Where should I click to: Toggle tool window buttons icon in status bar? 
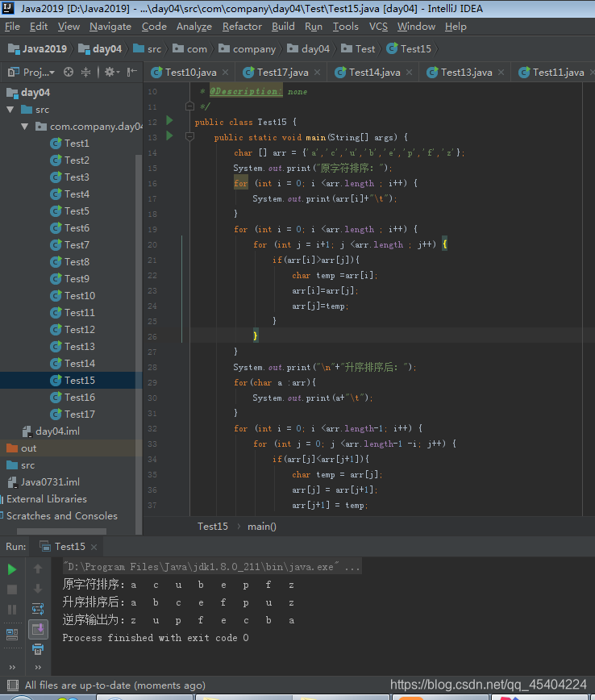(13, 685)
